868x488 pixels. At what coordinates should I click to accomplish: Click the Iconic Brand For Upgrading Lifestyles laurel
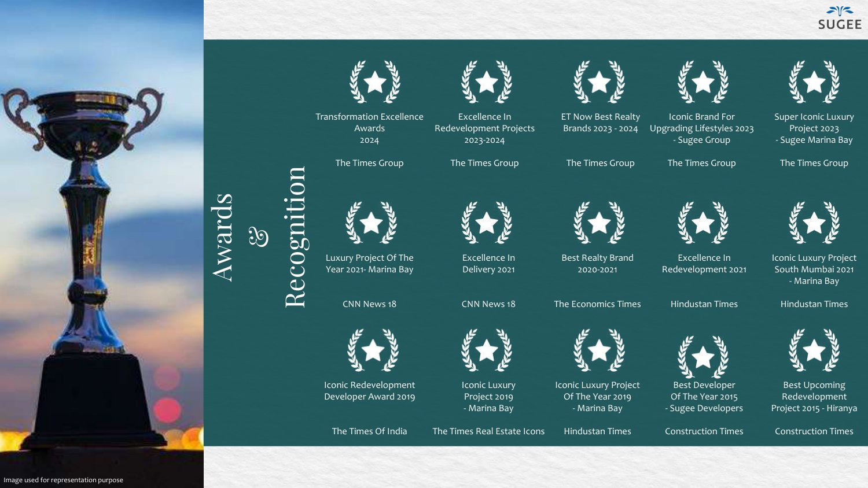coord(703,82)
